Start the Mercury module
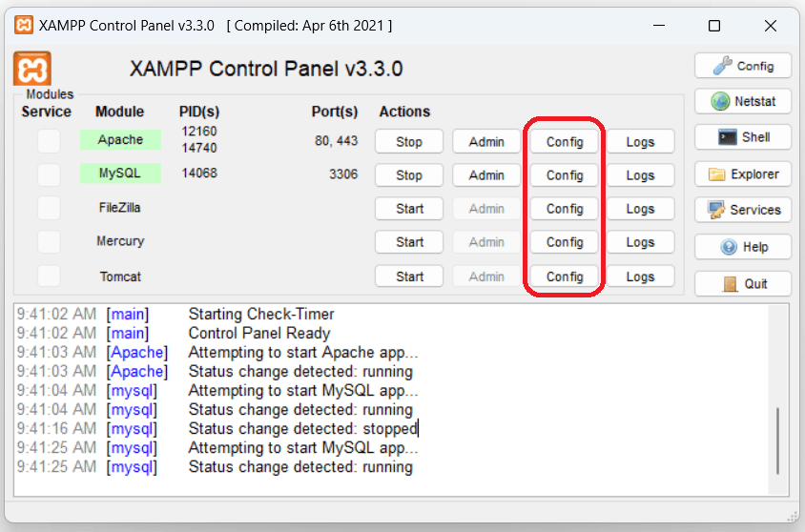The width and height of the screenshot is (805, 532). 408,242
